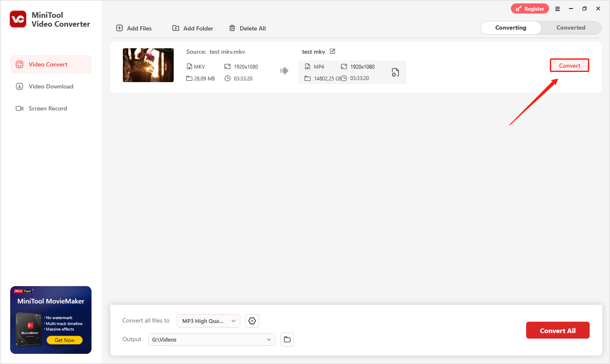Click the target duration 03:33:20

tap(360, 78)
